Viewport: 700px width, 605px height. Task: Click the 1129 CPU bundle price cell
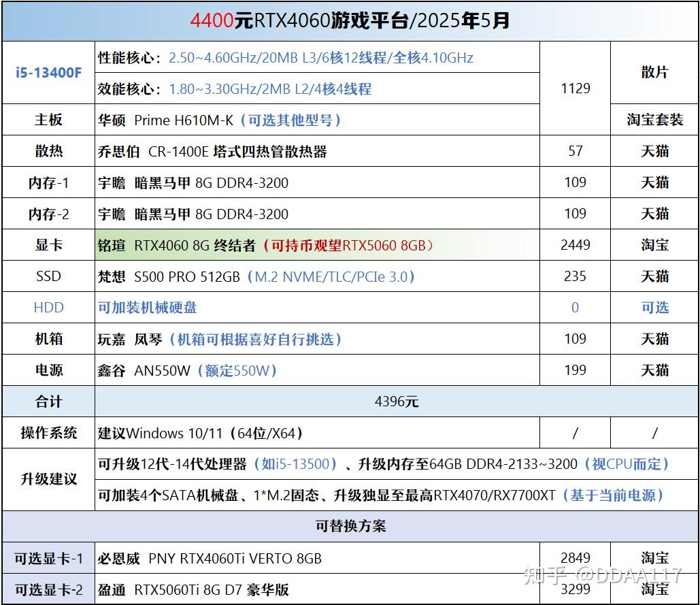[575, 88]
